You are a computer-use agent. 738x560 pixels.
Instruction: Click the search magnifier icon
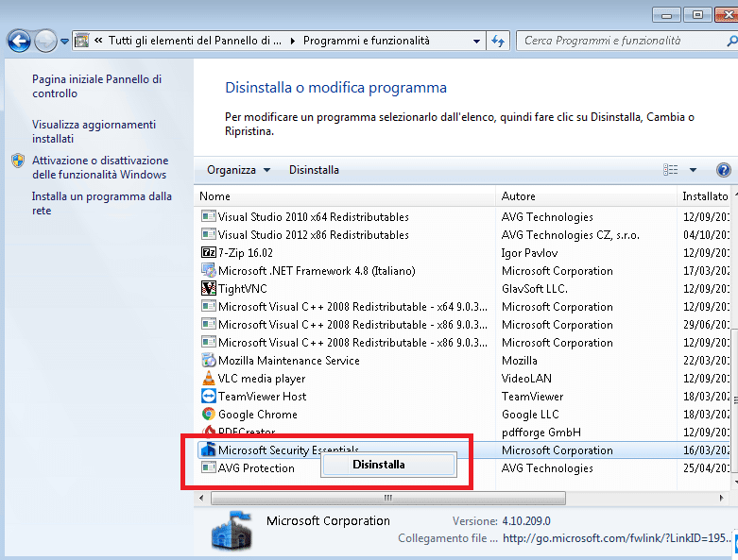732,42
